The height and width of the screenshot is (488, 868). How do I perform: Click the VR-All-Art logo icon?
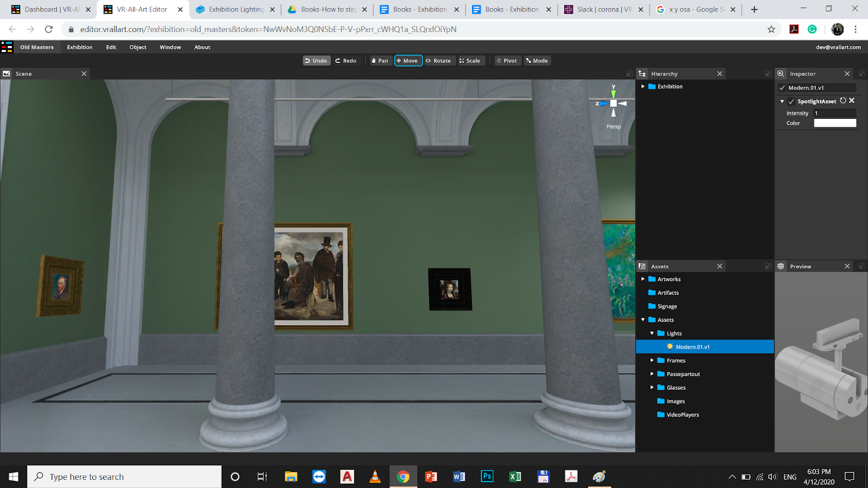(x=7, y=47)
